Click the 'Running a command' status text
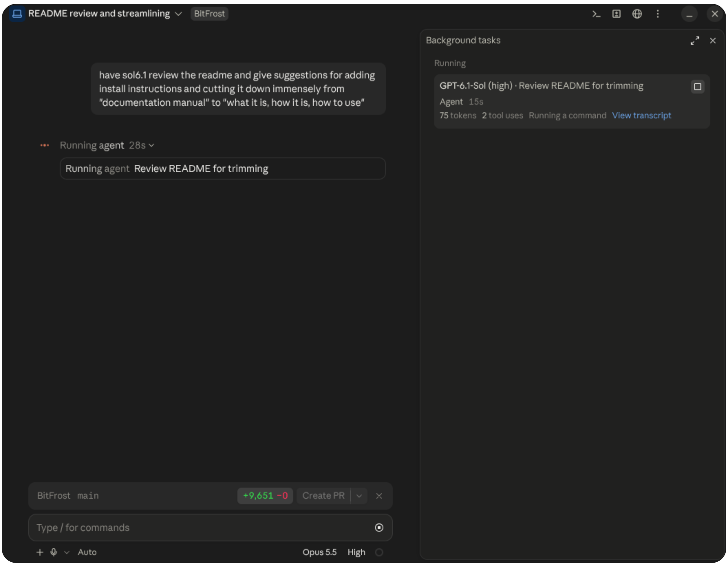Screen dimensions: 728x564 coord(567,116)
